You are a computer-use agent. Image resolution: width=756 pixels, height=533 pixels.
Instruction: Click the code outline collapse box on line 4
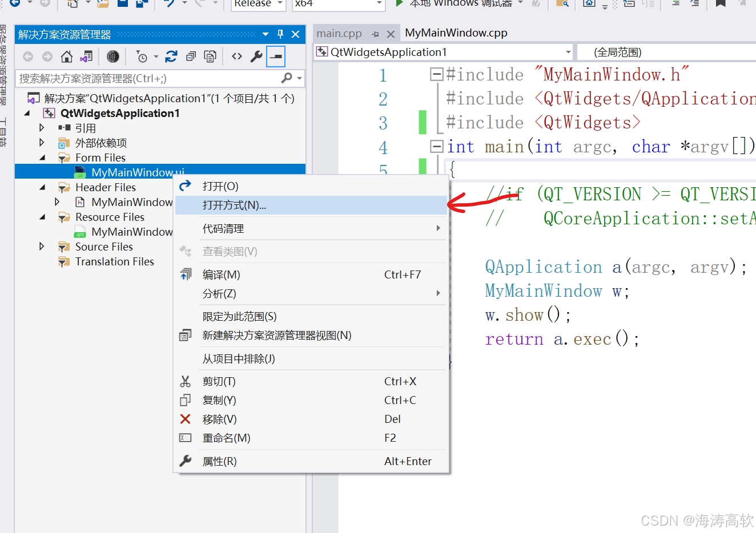tap(436, 146)
